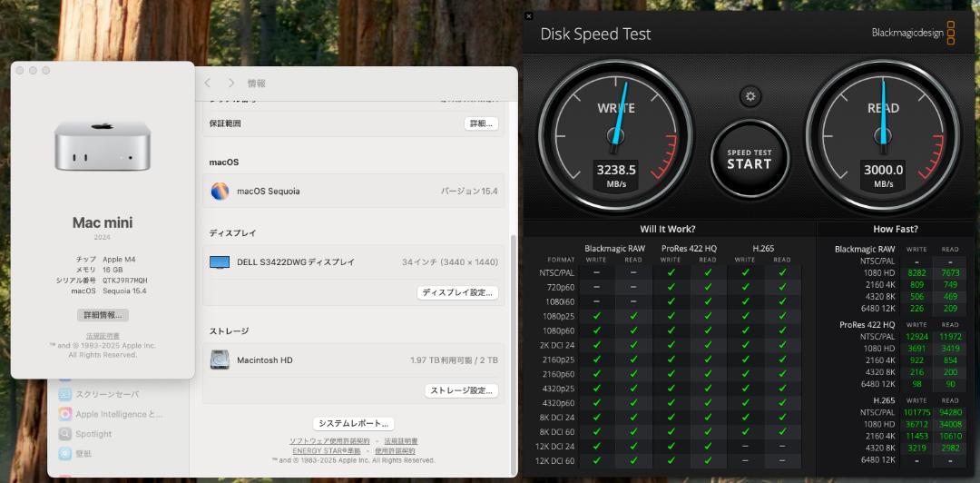Open Disk Speed Test settings gear

(x=750, y=97)
